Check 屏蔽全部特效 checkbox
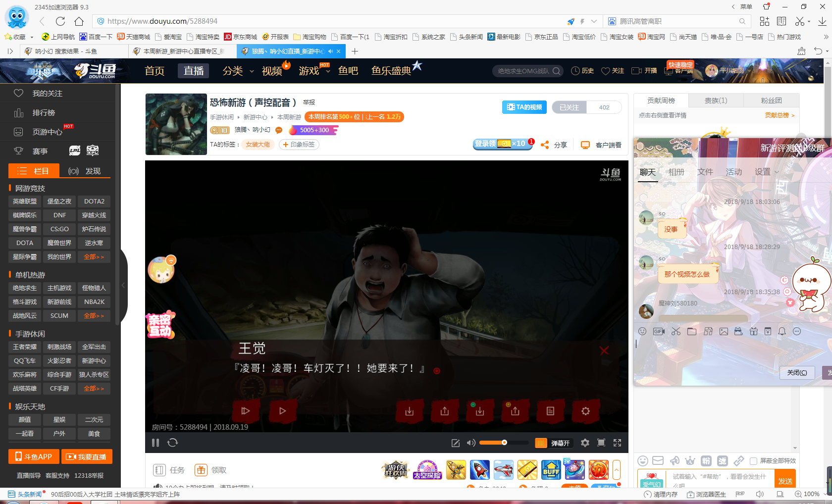Image resolution: width=832 pixels, height=504 pixels. coord(753,461)
